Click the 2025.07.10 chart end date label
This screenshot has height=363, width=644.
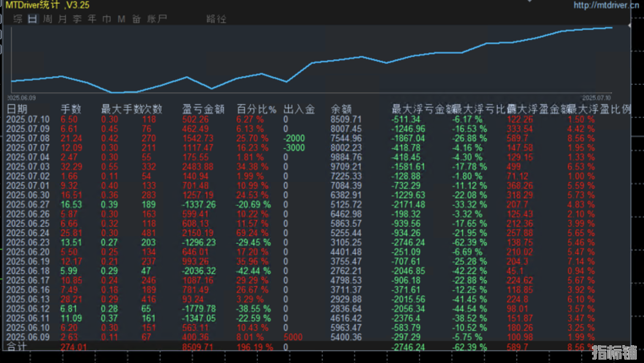[597, 98]
